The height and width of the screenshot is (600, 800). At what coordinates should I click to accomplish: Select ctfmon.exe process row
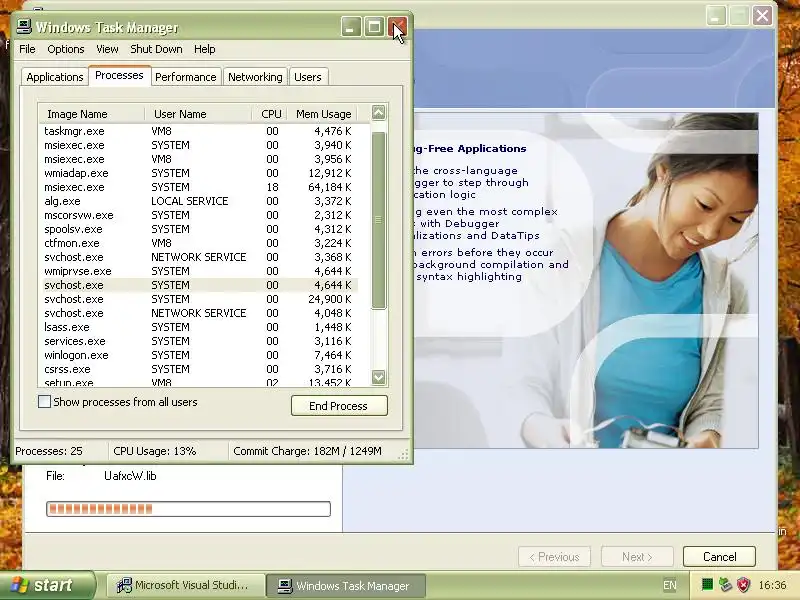coord(198,243)
